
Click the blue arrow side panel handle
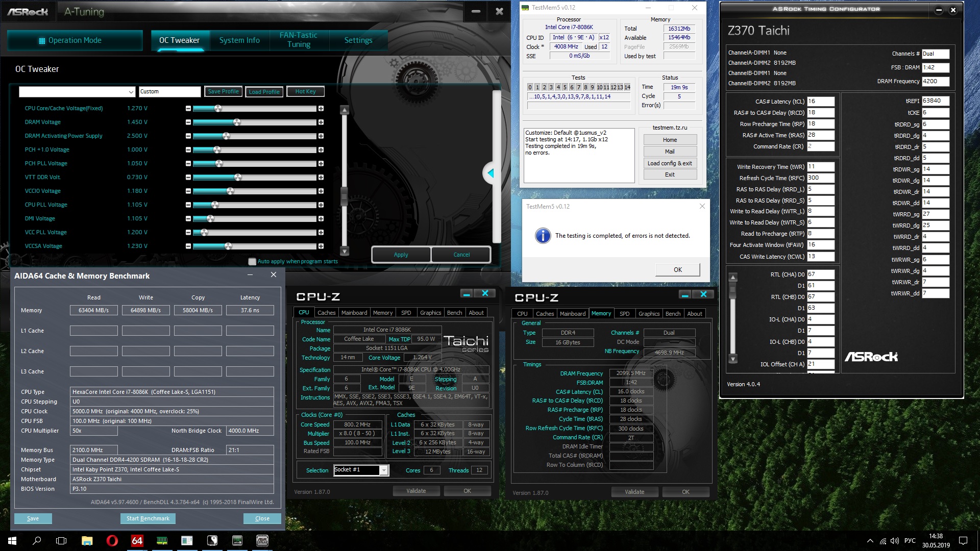[491, 173]
